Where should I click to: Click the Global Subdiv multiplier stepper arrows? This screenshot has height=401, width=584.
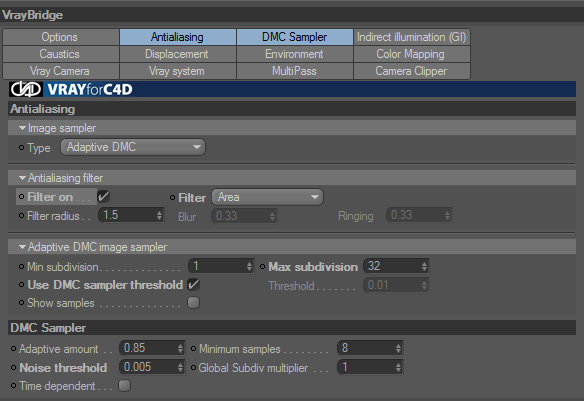(398, 367)
